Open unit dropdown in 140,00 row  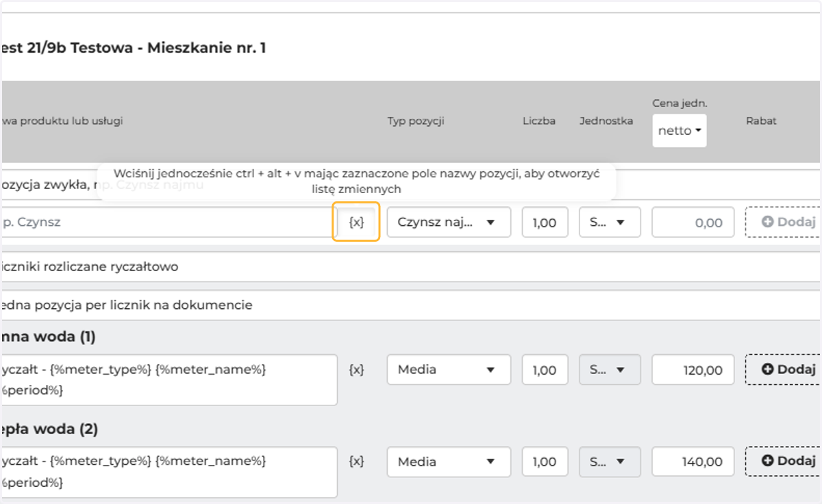610,462
